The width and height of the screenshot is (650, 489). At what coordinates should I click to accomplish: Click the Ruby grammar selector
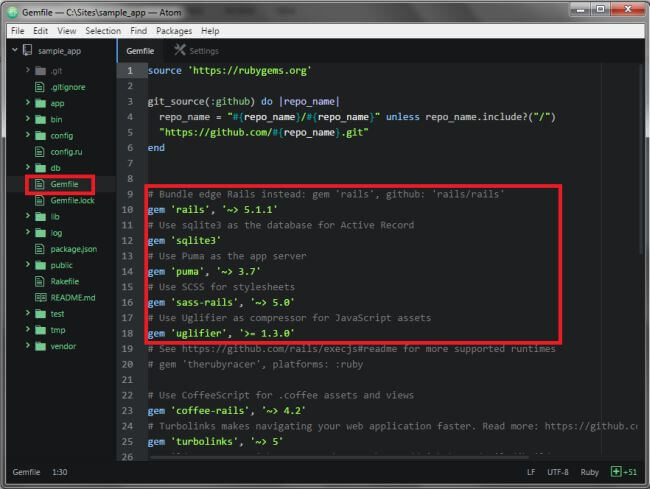tap(589, 472)
